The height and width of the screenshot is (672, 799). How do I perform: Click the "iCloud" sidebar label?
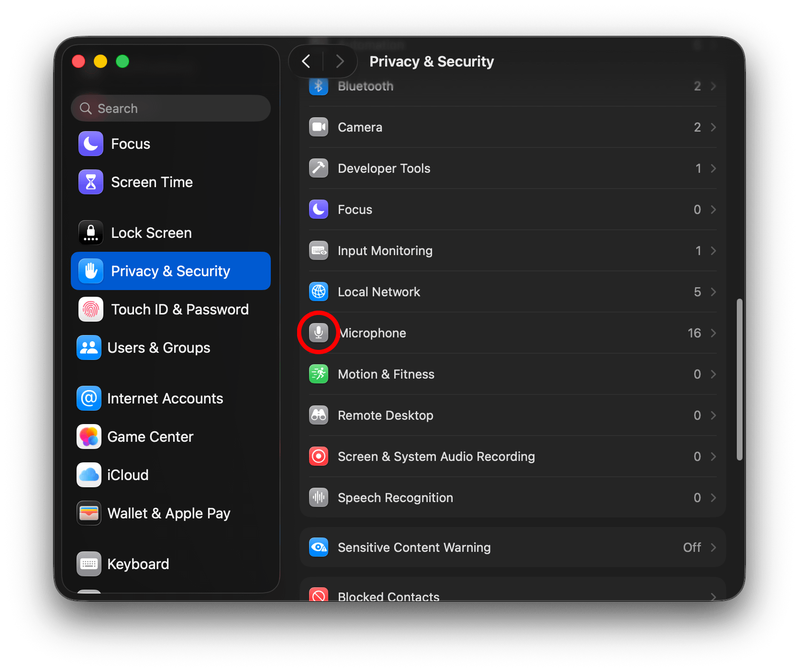click(128, 475)
